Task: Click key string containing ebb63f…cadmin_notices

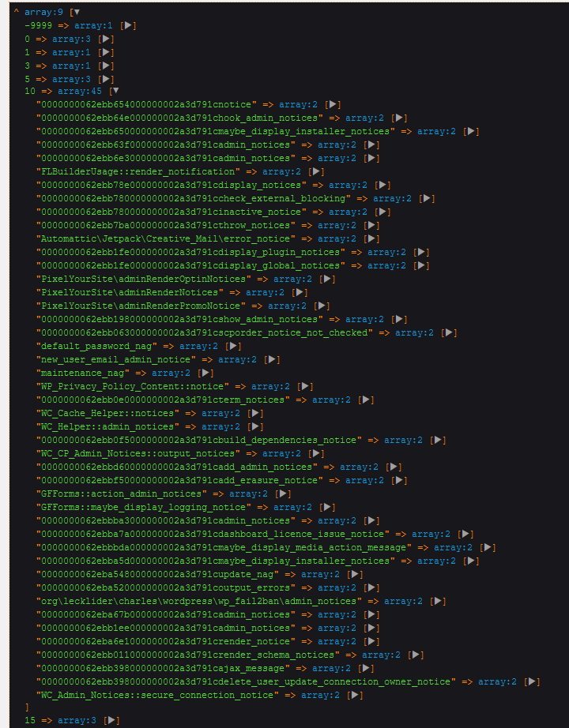Action: pyautogui.click(x=167, y=145)
